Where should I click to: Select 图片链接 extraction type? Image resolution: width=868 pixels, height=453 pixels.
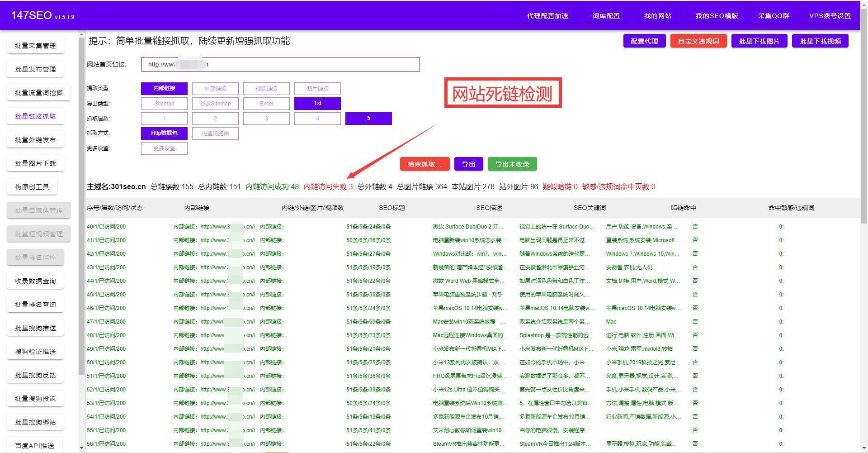tap(317, 89)
